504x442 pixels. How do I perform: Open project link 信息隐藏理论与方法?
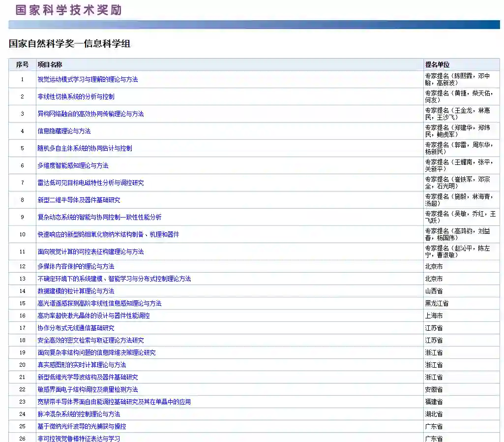(x=64, y=131)
